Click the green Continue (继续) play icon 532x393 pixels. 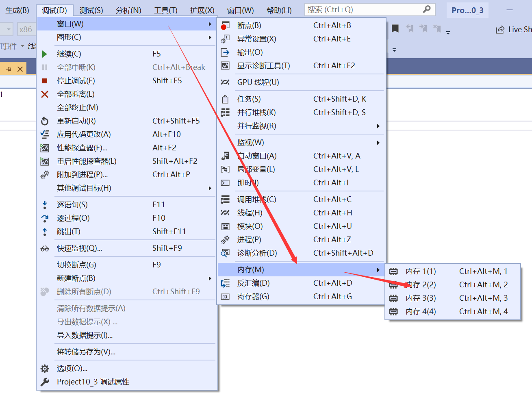tap(45, 54)
